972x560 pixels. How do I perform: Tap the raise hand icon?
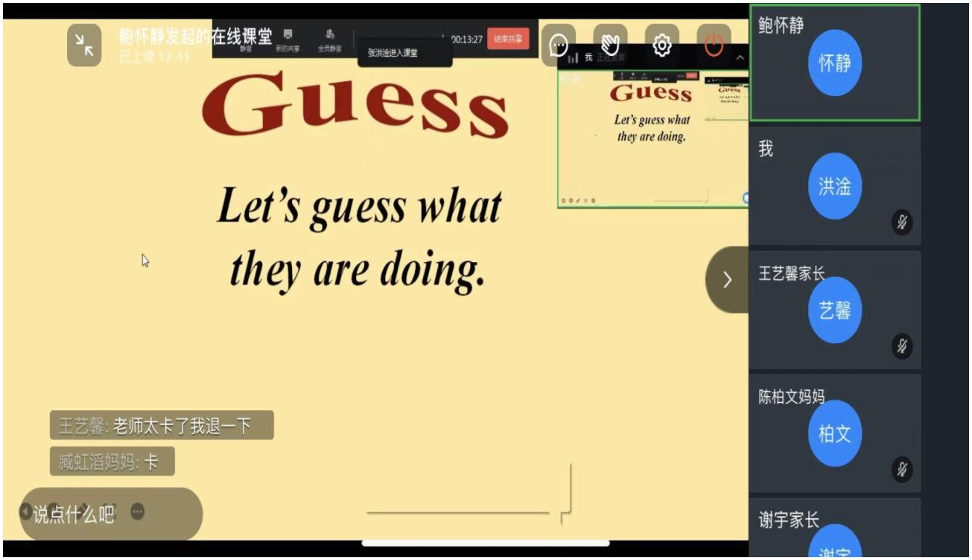click(x=609, y=45)
